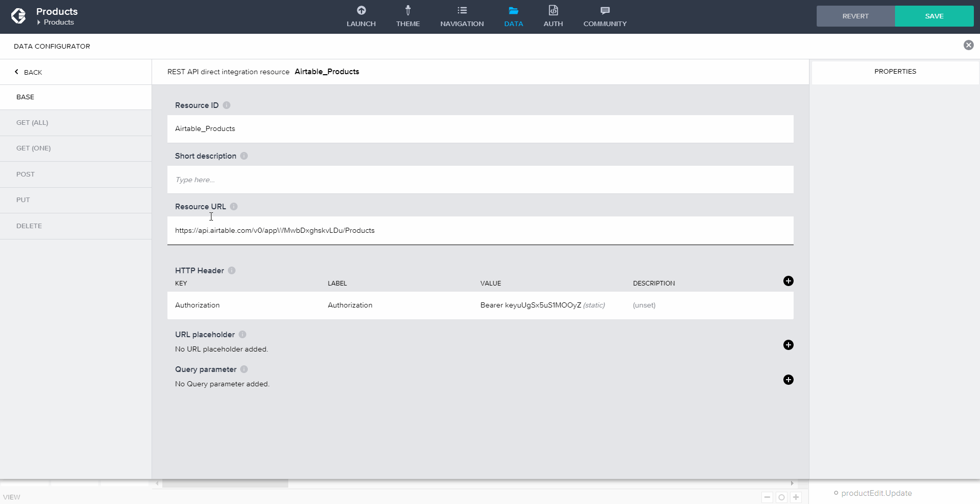Select the (unset) description cell
The height and width of the screenshot is (504, 980).
pos(644,305)
